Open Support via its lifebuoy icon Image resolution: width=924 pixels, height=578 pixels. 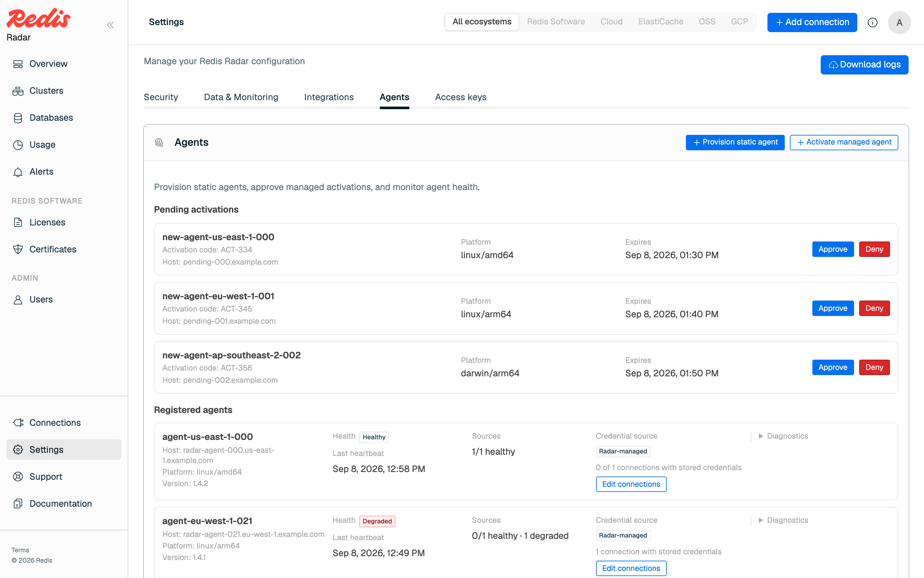point(18,476)
